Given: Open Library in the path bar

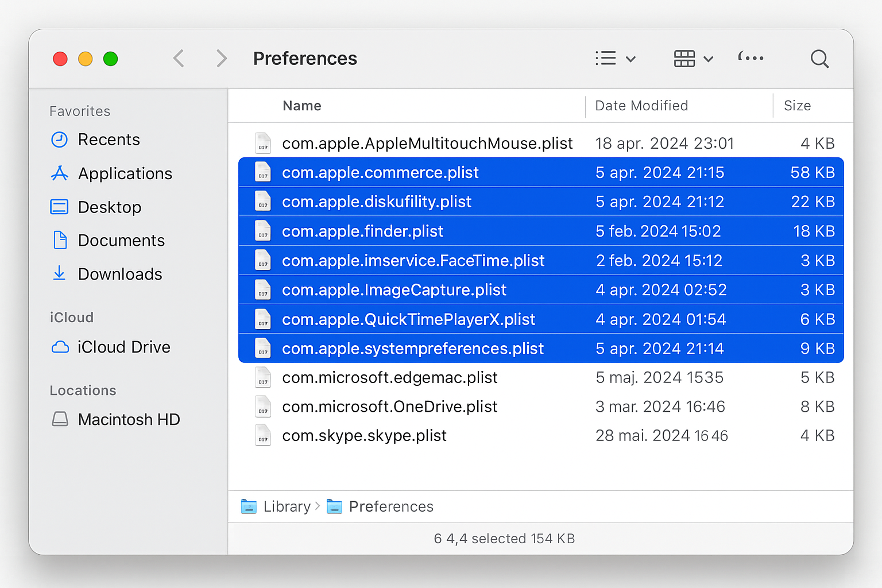Looking at the screenshot, I should [x=287, y=506].
